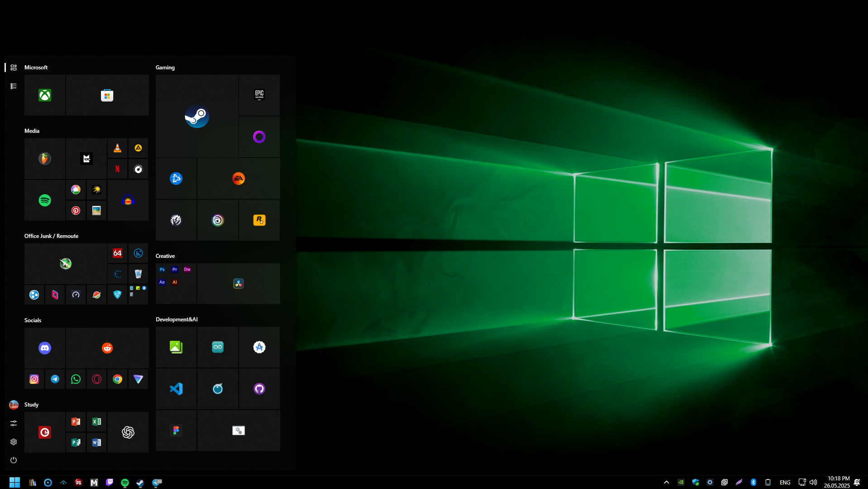Open the volume control in system tray
The height and width of the screenshot is (489, 868).
click(x=813, y=482)
